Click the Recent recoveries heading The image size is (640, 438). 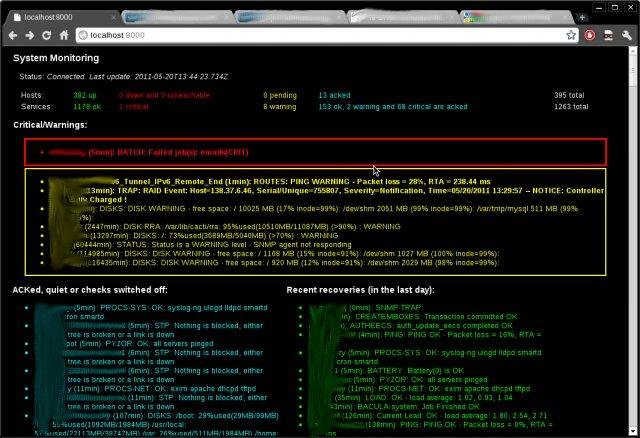[x=360, y=290]
